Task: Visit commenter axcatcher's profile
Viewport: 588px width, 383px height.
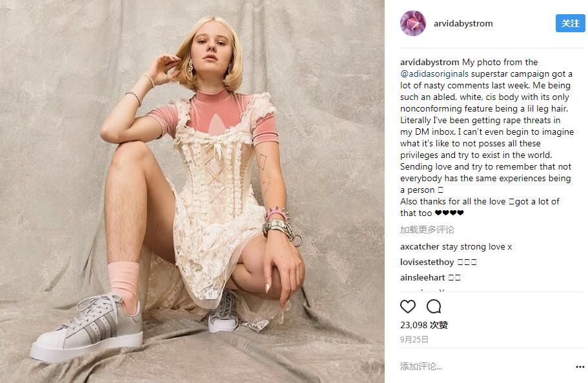Action: (420, 247)
